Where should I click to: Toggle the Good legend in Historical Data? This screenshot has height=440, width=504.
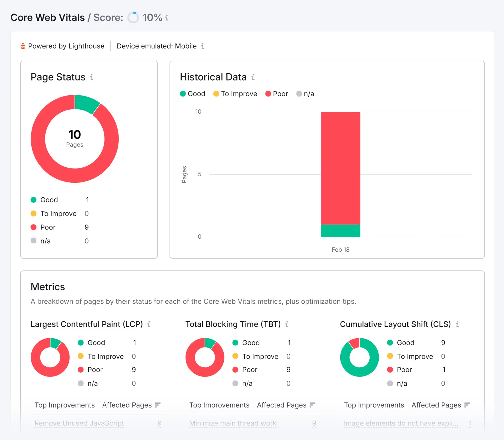pos(192,94)
